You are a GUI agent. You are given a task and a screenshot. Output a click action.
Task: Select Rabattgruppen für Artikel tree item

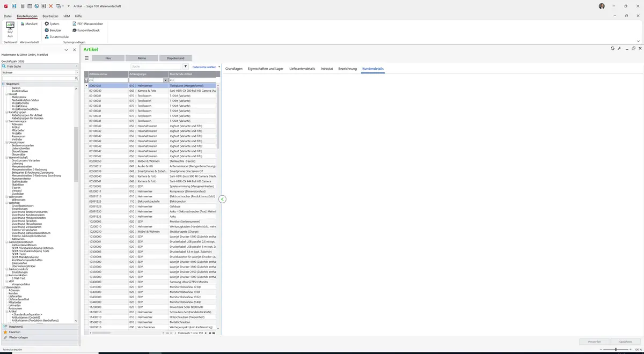(27, 115)
